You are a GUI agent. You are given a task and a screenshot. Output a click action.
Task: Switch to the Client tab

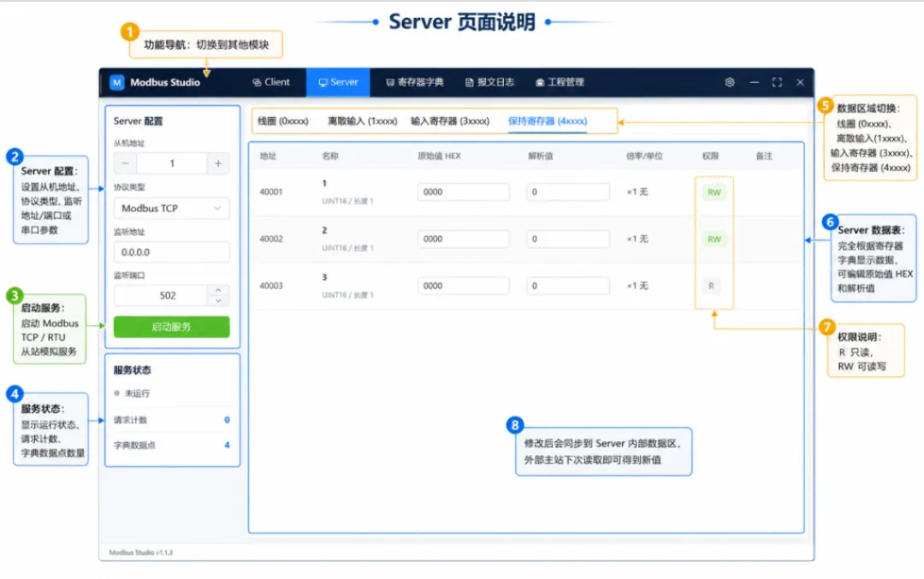coord(271,82)
